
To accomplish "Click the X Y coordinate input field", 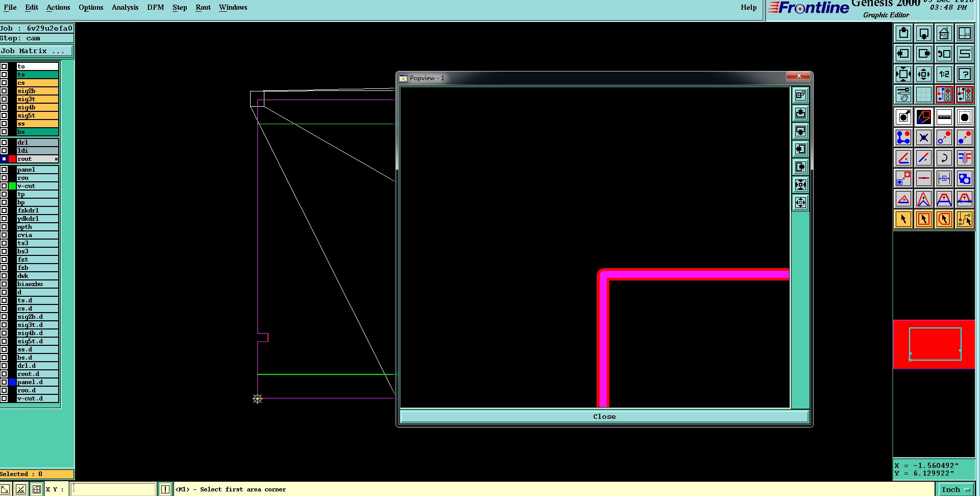I will click(113, 489).
